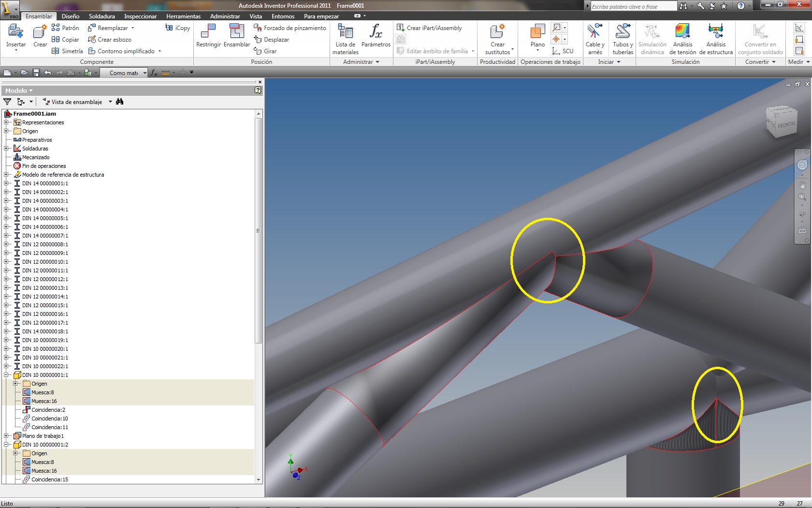Viewport: 812px width, 508px height.
Task: Click the browser panel help question mark
Action: [x=258, y=90]
